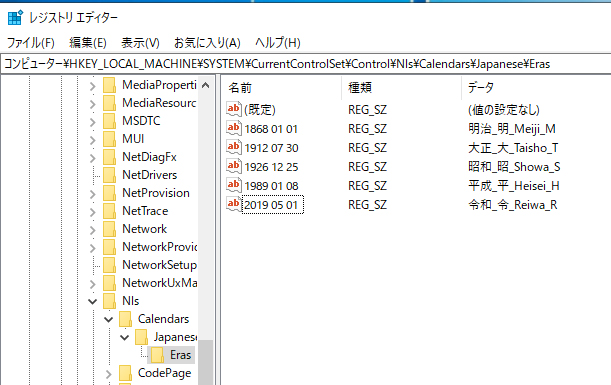Viewport: 611px width, 385px height.
Task: Click the data 明治_明_Meiji_M
Action: (x=512, y=129)
